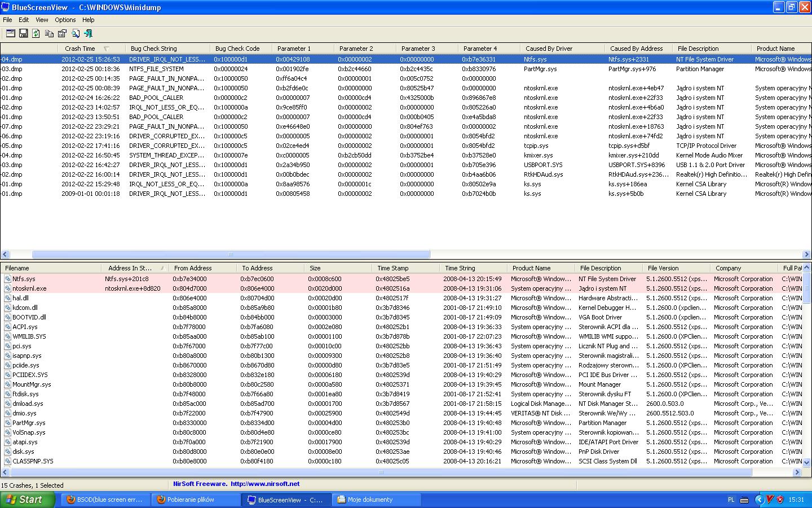Open the Help menu
The height and width of the screenshot is (508, 812).
pyautogui.click(x=89, y=20)
